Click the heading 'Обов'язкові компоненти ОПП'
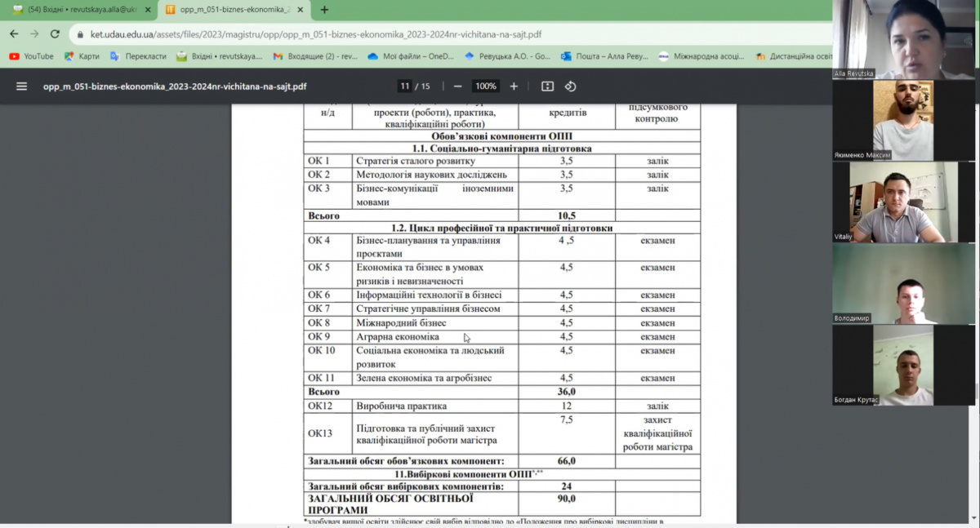Screen dimensions: 980x528 [x=502, y=135]
